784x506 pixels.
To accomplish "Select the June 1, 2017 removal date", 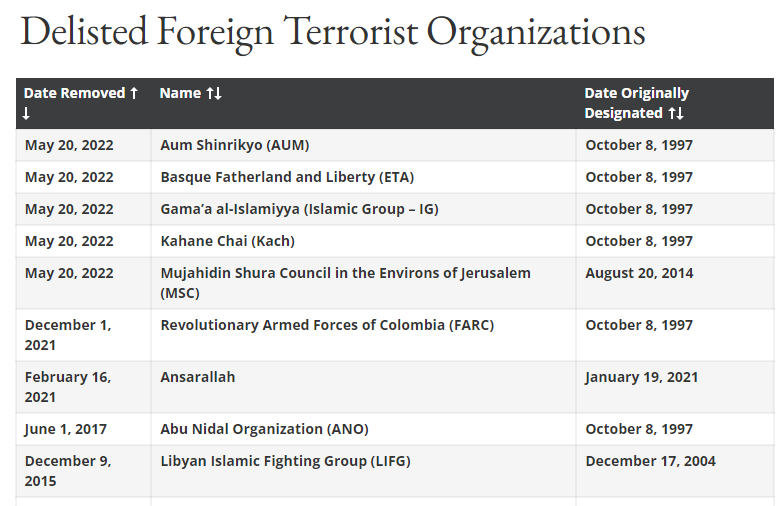I will [66, 429].
